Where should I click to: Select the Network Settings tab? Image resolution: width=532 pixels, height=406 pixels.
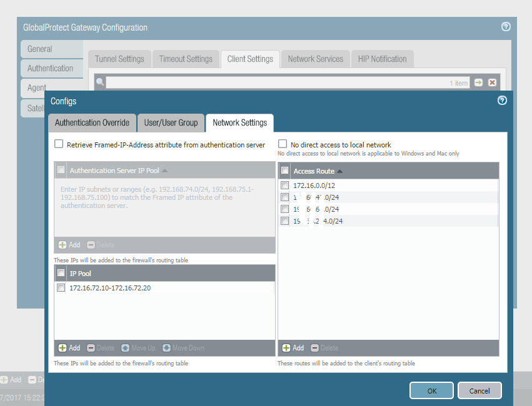tap(239, 122)
